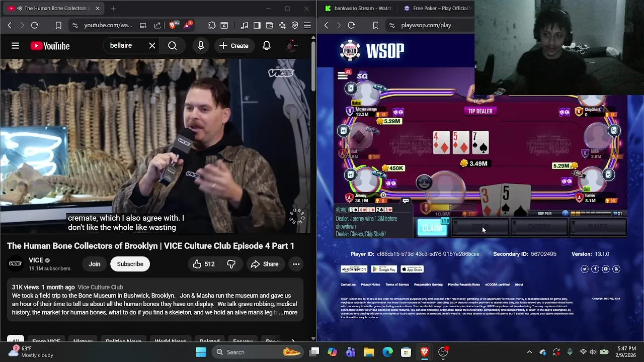Open the hand strength help icon
644x362 pixels.
[566, 214]
